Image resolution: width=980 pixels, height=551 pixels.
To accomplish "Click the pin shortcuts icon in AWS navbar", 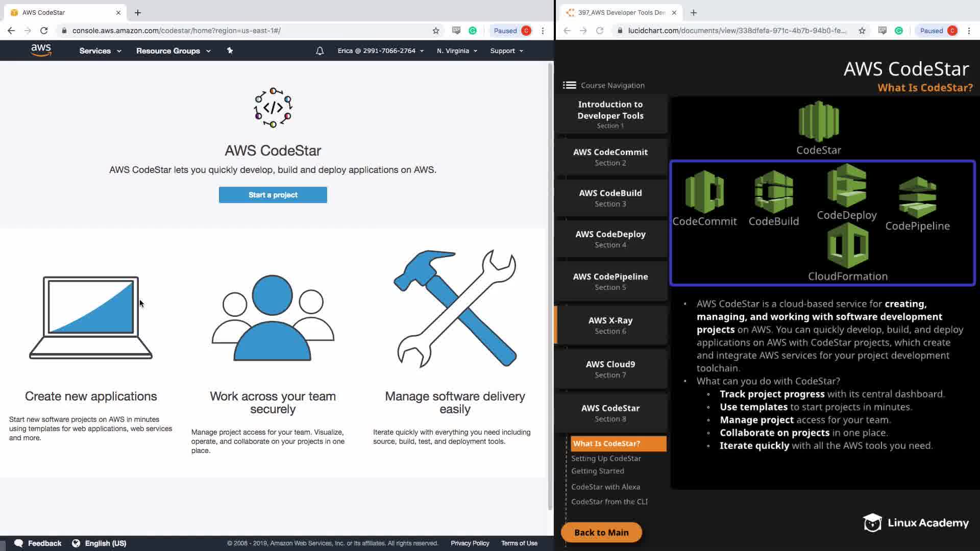I will (230, 51).
